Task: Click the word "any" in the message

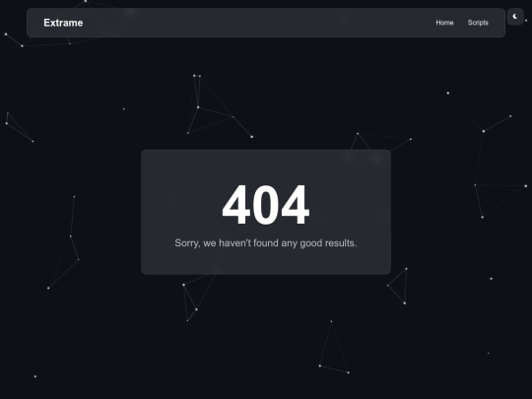Action: (x=289, y=244)
